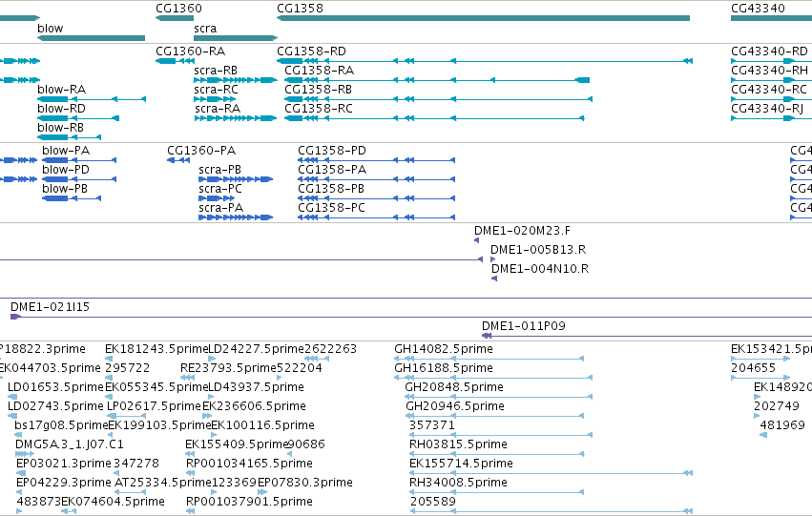Click the DMG5A.3_1.J07.C1 feature
The image size is (812, 516).
25,454
